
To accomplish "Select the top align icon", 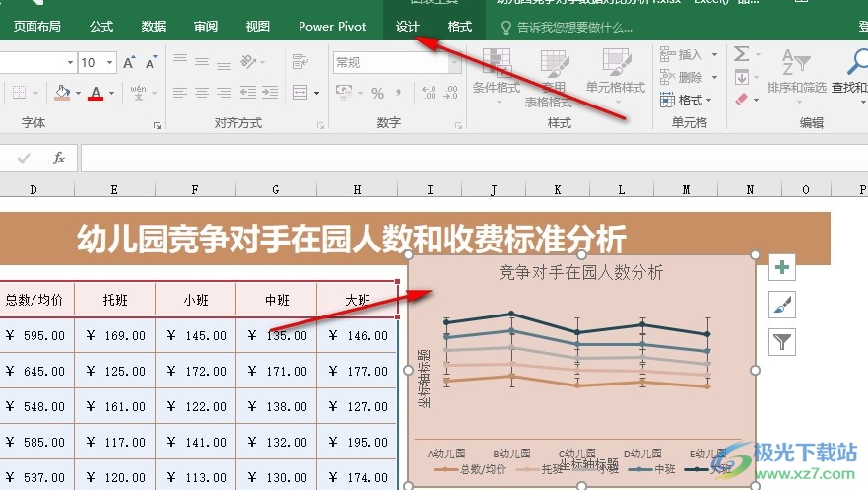I will (x=180, y=59).
